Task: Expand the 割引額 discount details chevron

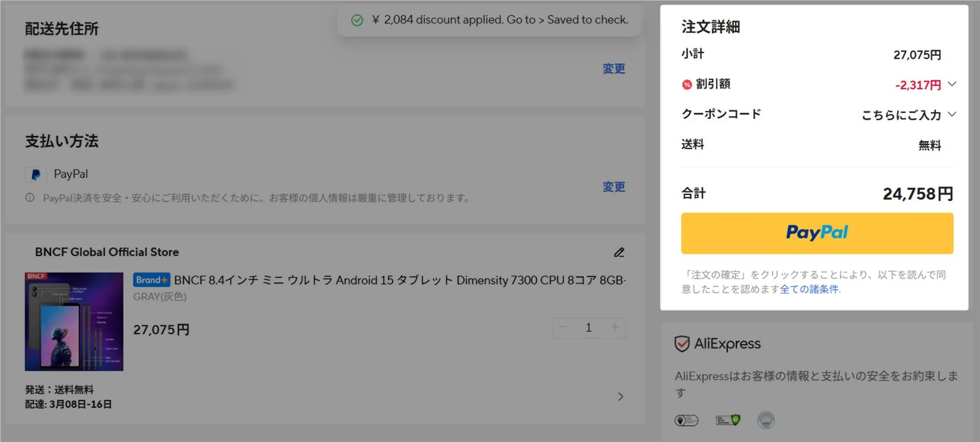Action: [952, 84]
